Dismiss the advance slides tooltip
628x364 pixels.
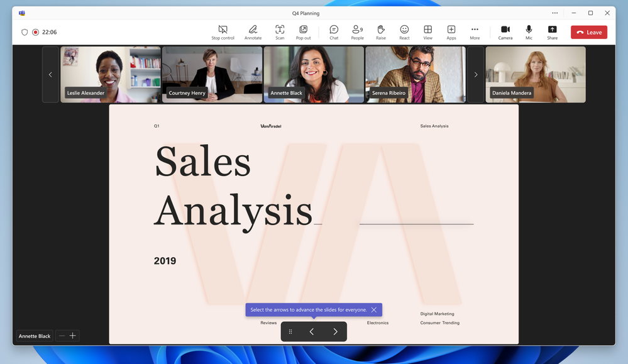(373, 309)
